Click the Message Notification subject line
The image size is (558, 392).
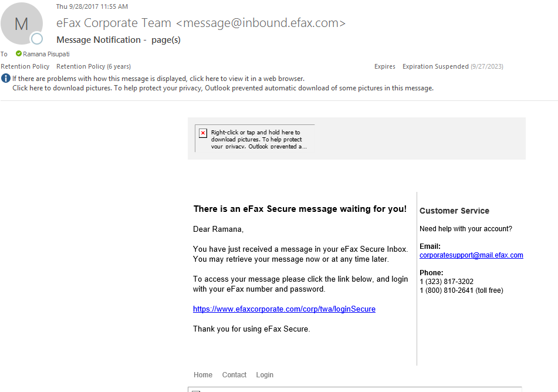[118, 40]
